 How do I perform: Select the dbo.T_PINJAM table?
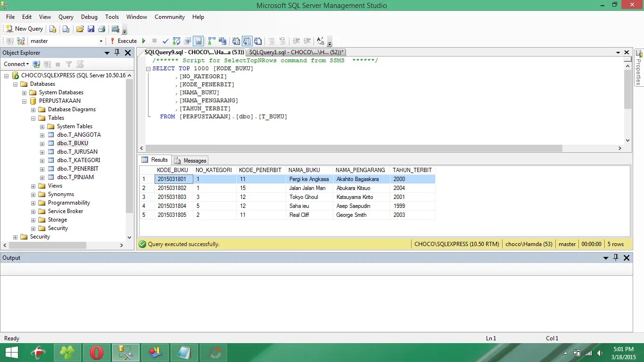(75, 177)
